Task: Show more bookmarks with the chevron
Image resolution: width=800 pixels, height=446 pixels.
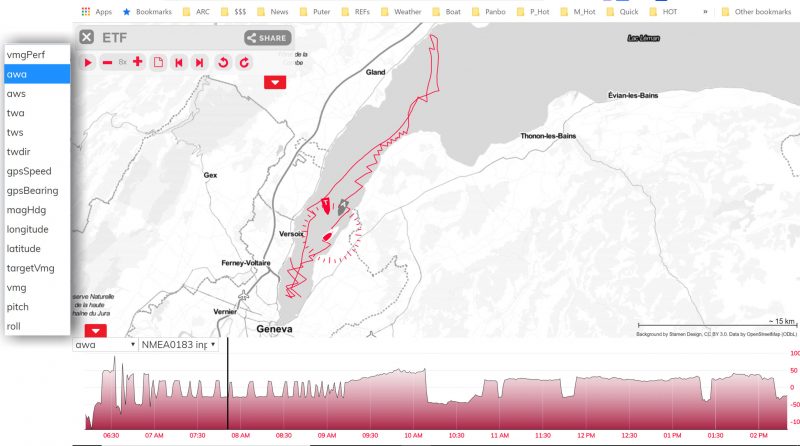Action: click(705, 11)
